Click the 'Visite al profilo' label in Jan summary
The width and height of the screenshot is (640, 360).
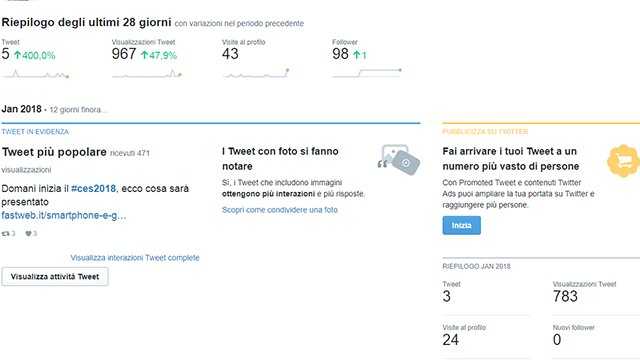tap(464, 327)
